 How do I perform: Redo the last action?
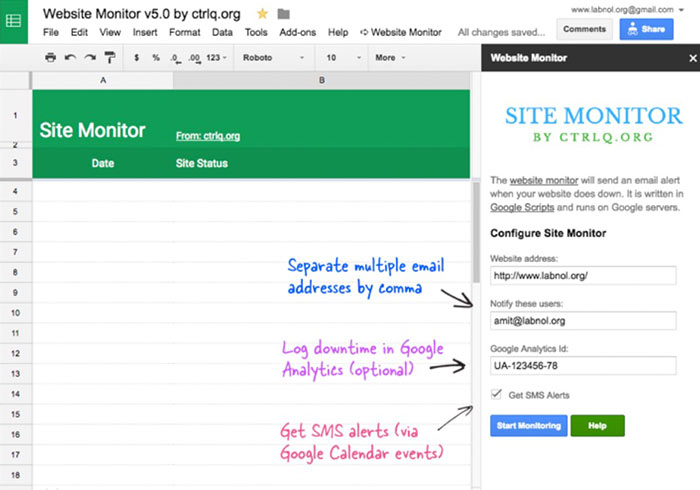click(x=90, y=58)
